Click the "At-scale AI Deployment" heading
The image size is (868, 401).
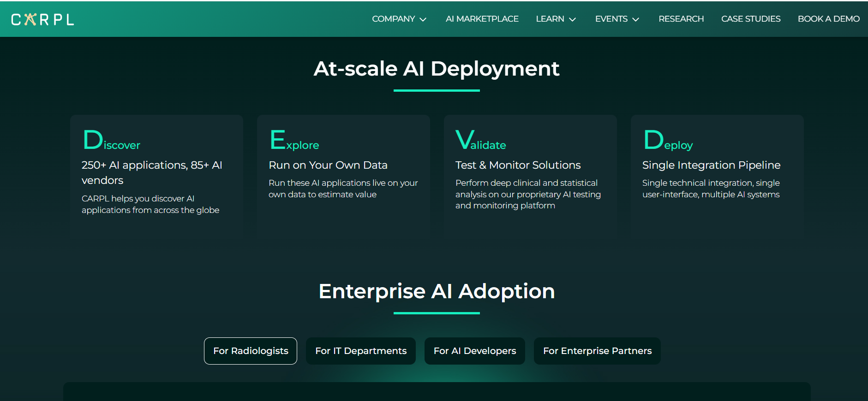click(437, 69)
